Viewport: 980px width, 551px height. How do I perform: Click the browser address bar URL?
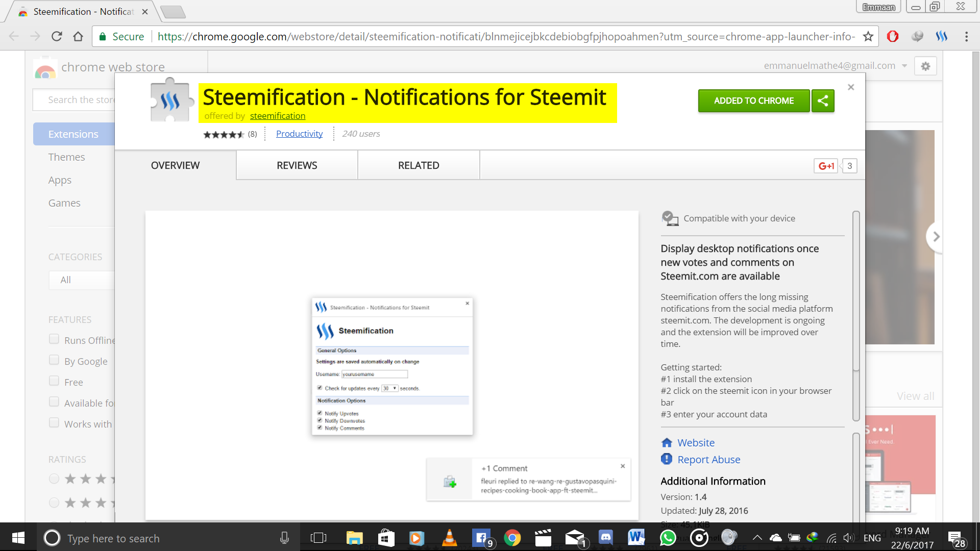tap(505, 36)
